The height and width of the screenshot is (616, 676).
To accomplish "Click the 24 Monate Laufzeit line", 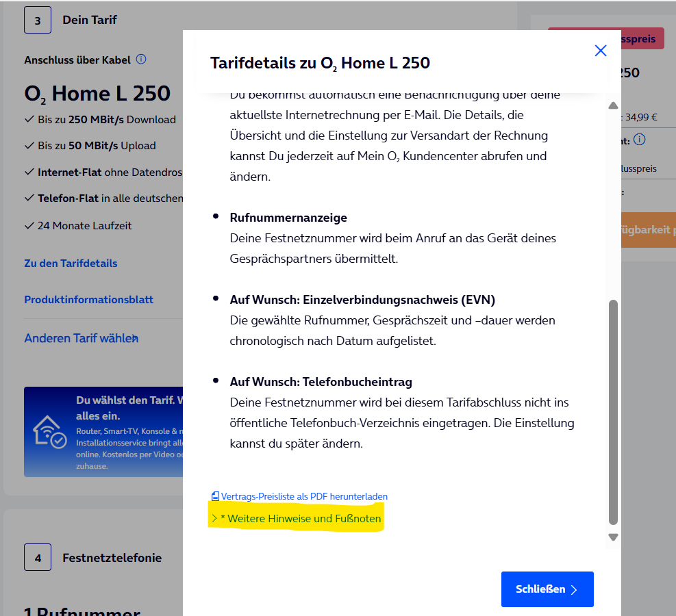I will click(x=84, y=226).
